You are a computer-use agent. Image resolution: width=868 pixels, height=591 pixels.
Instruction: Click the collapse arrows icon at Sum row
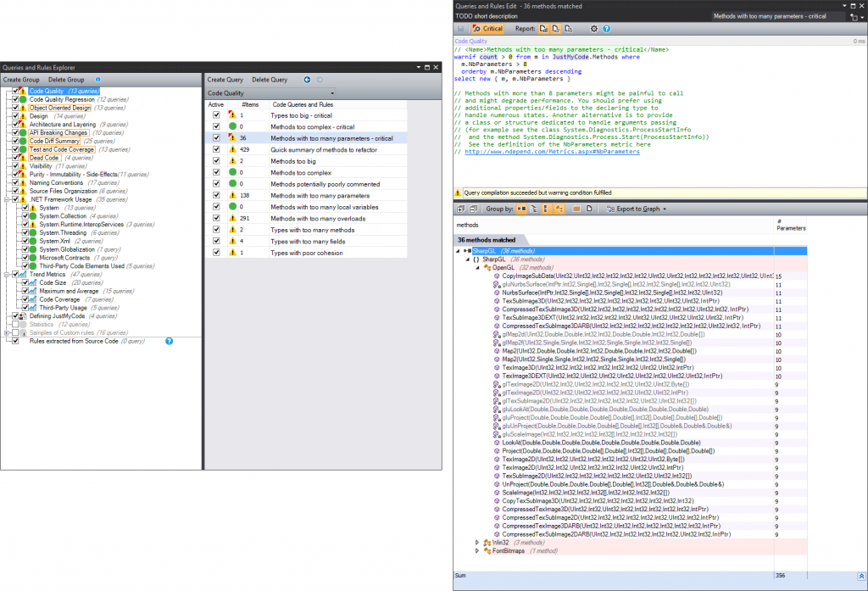pos(861,576)
